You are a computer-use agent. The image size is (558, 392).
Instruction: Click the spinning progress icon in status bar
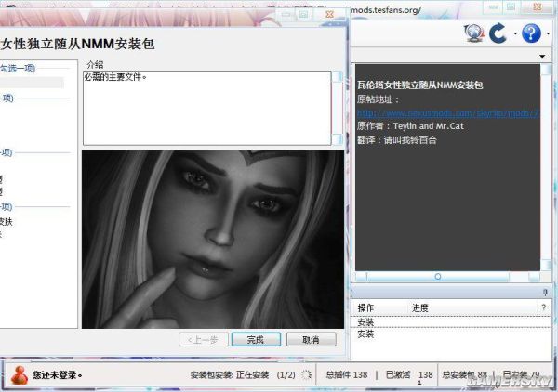tap(306, 375)
